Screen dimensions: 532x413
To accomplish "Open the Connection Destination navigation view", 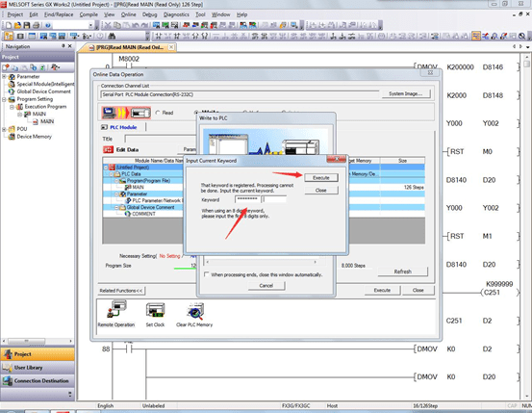I will pyautogui.click(x=38, y=381).
